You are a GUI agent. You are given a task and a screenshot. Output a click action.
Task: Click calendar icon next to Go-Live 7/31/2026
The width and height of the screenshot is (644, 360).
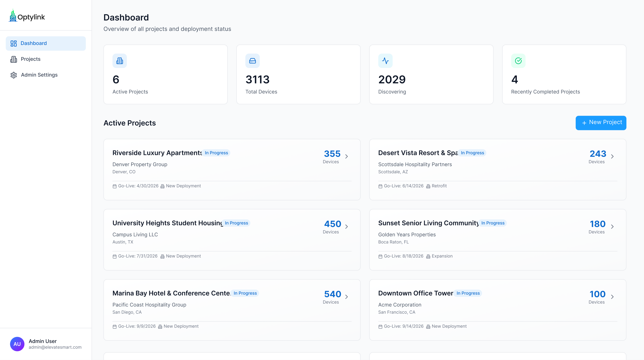(114, 256)
